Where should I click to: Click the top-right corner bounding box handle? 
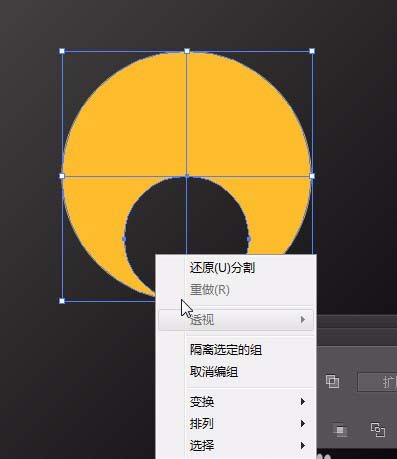pos(312,51)
